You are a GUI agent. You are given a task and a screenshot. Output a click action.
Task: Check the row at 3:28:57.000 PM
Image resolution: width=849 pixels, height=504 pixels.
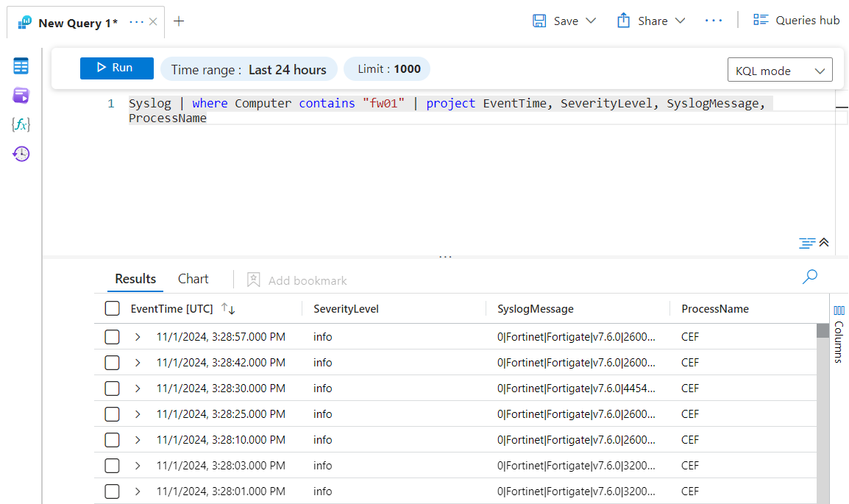(x=112, y=337)
